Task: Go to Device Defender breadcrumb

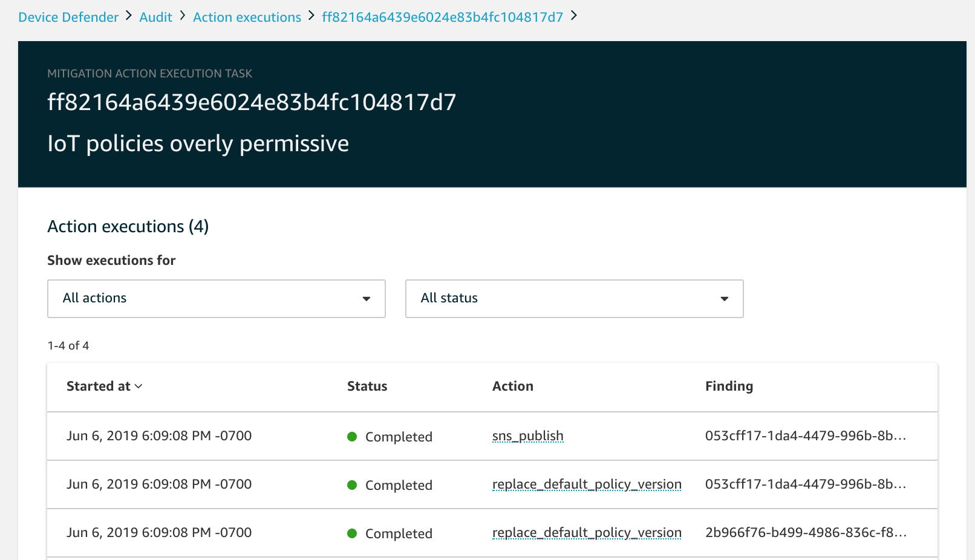Action: pos(68,17)
